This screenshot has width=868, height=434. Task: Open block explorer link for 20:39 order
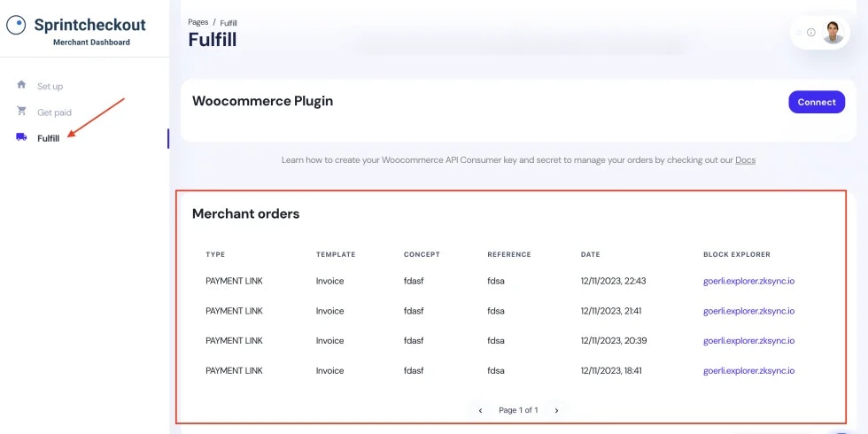[x=749, y=340]
